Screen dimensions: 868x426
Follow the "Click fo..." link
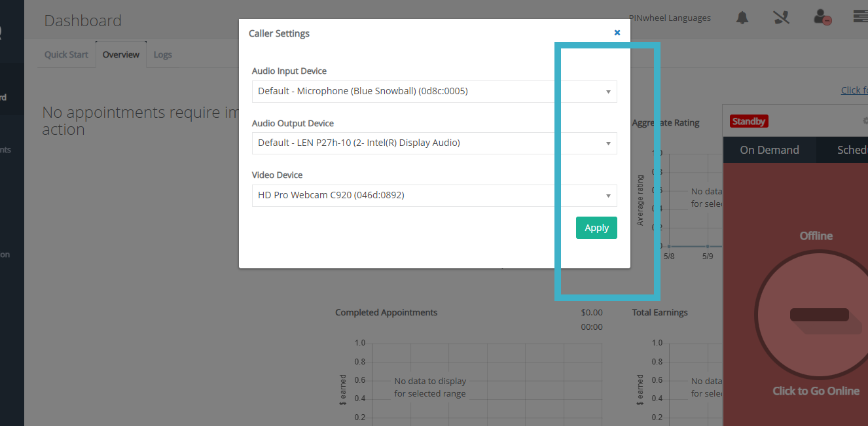pyautogui.click(x=854, y=90)
